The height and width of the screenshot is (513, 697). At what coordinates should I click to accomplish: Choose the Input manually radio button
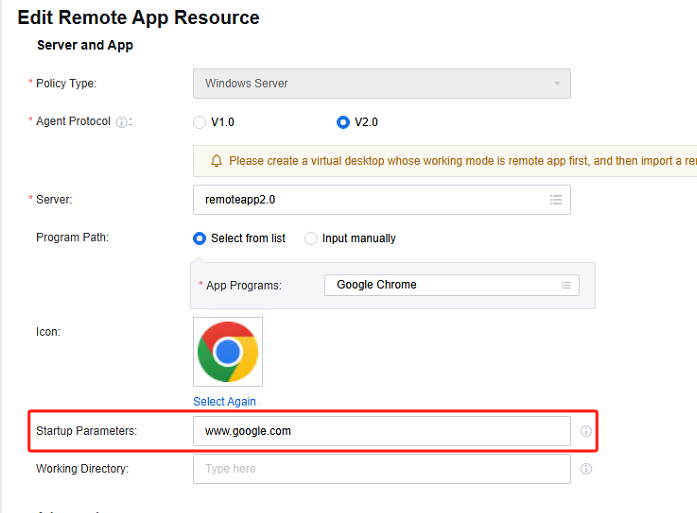coord(311,239)
